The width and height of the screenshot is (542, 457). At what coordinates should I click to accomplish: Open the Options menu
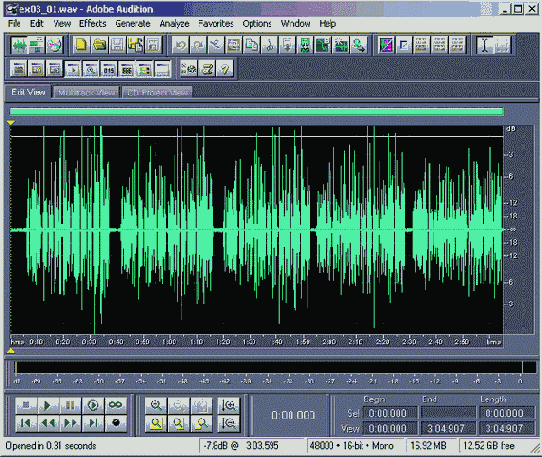click(x=257, y=24)
